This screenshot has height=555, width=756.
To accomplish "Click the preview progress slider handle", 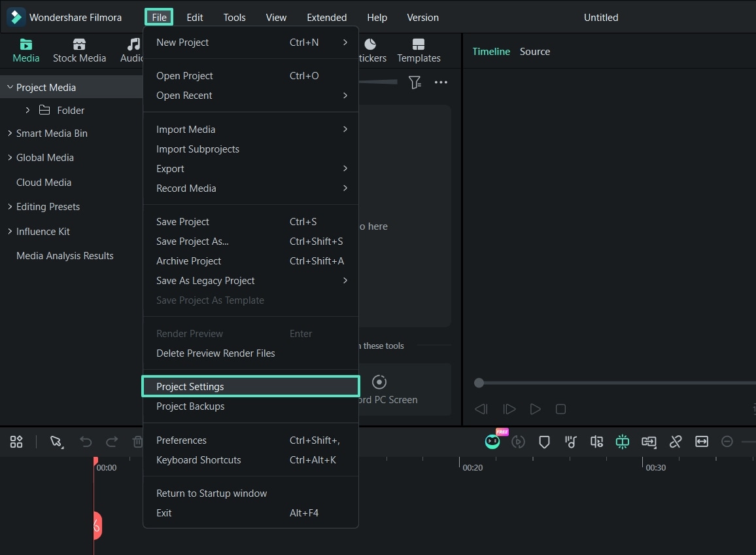I will [479, 383].
